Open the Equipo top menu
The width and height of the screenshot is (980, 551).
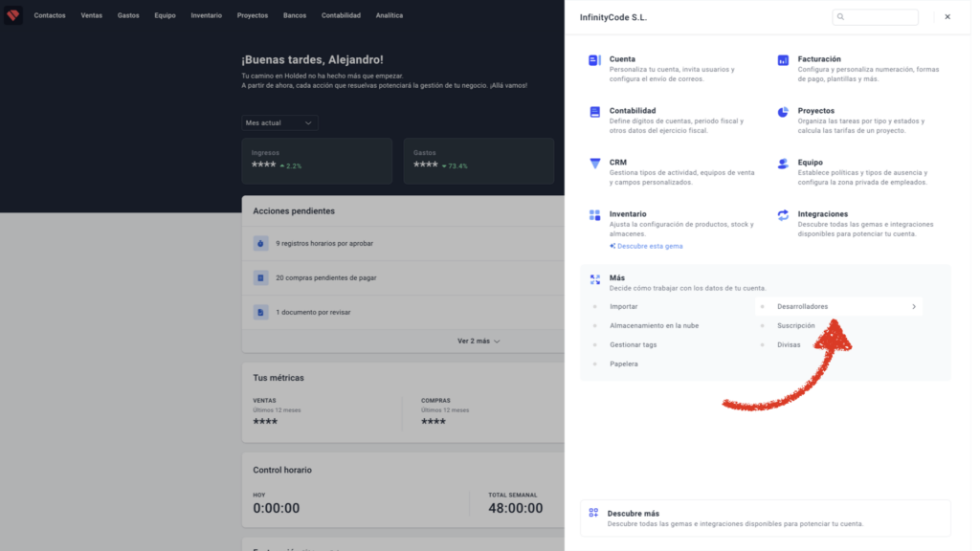coord(167,15)
